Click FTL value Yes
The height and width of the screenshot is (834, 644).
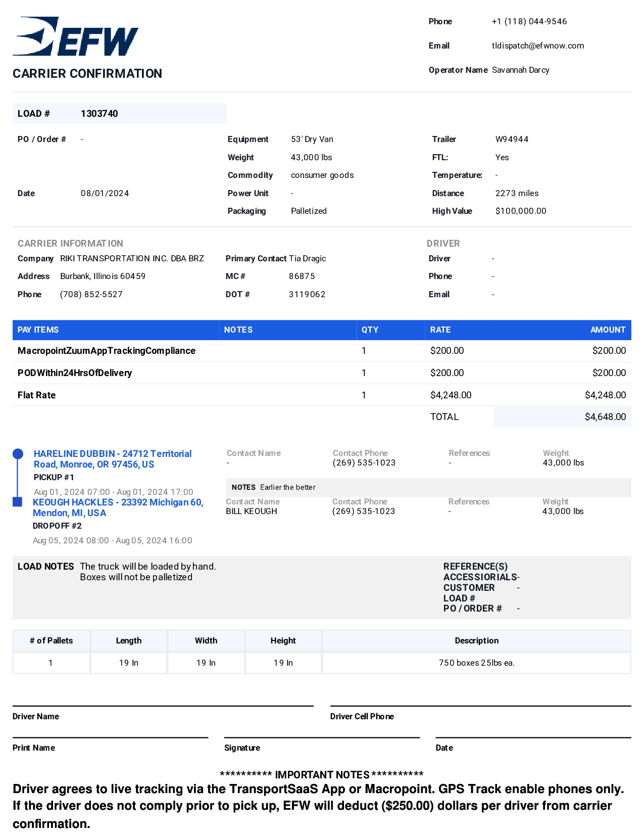pos(502,157)
